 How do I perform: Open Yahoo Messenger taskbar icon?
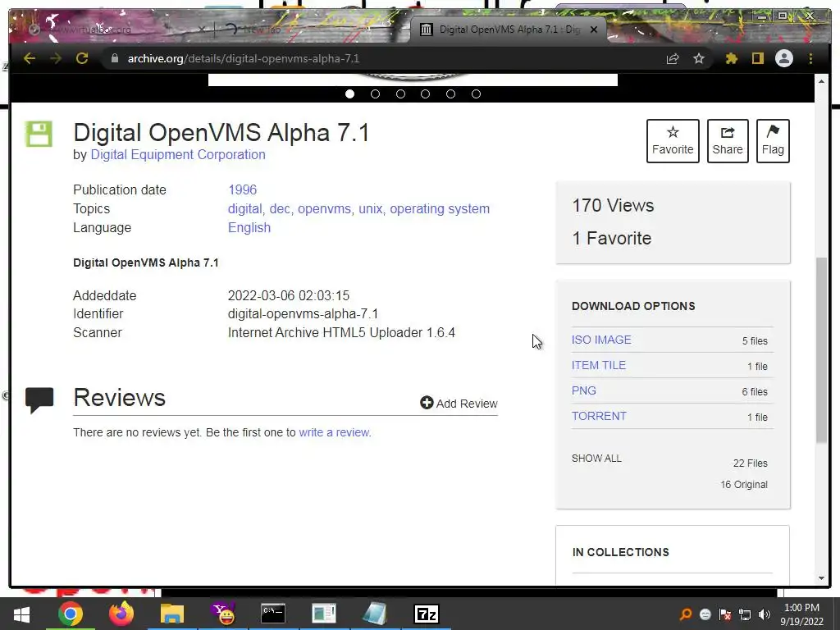[x=223, y=614]
